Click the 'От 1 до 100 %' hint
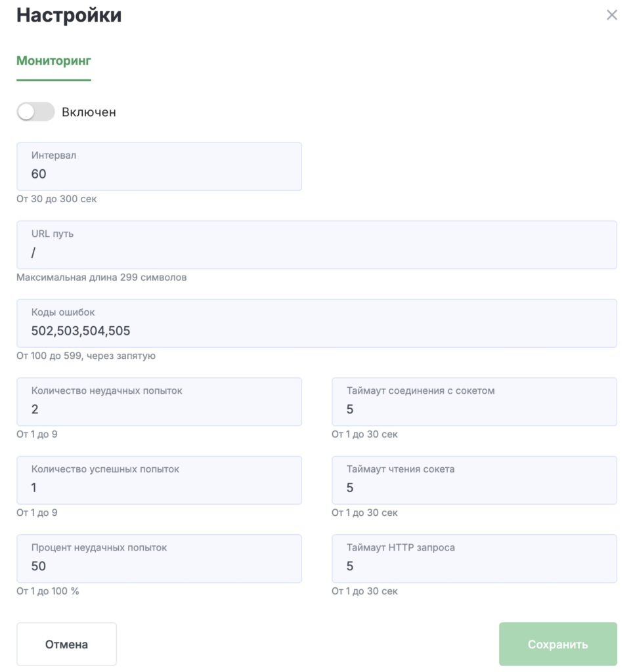This screenshot has width=633, height=672. (47, 591)
